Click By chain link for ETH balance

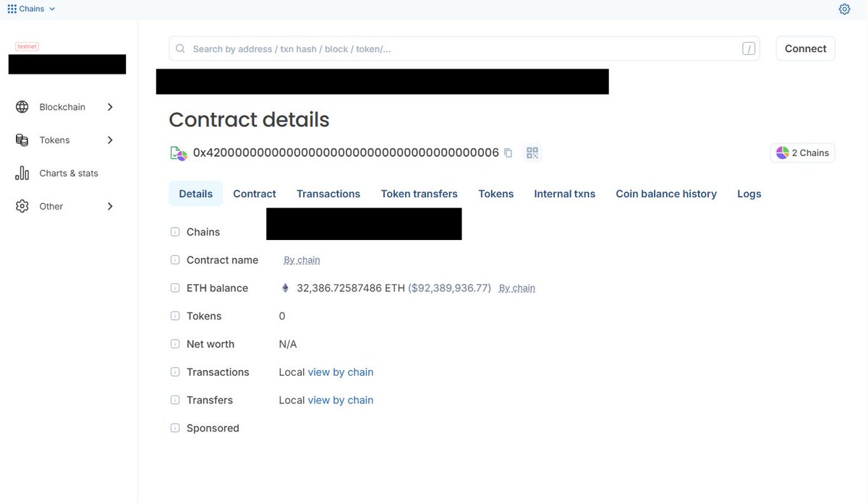coord(517,288)
